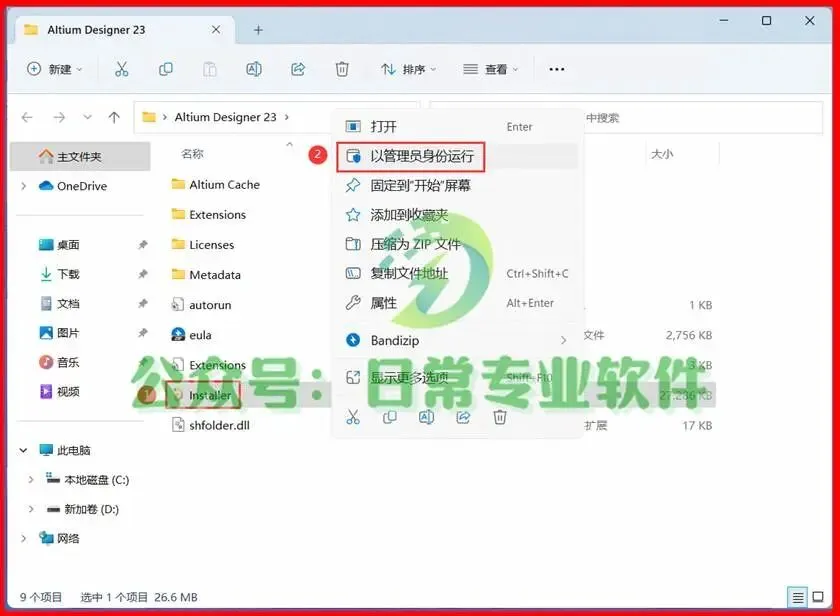The width and height of the screenshot is (840, 616).
Task: Expand 本地磁盘 (C:) node
Action: tap(31, 479)
